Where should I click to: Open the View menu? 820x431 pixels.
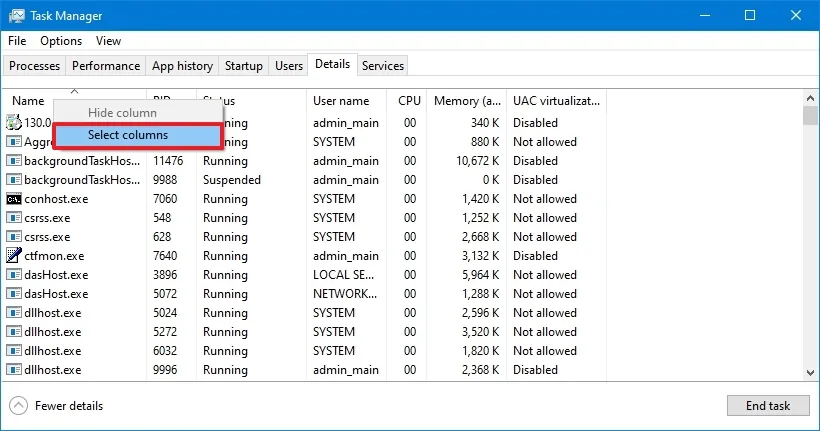(x=108, y=41)
